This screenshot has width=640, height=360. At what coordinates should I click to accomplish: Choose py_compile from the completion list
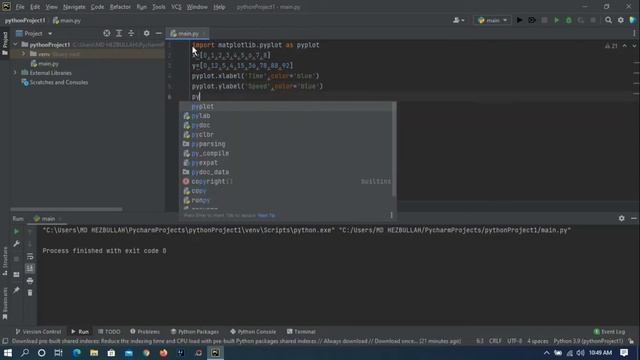pyautogui.click(x=287, y=153)
